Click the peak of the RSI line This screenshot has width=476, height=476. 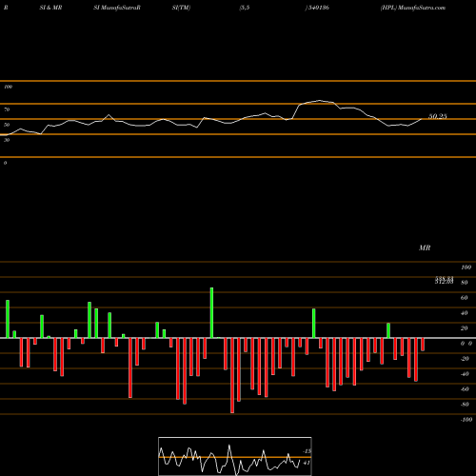point(319,101)
